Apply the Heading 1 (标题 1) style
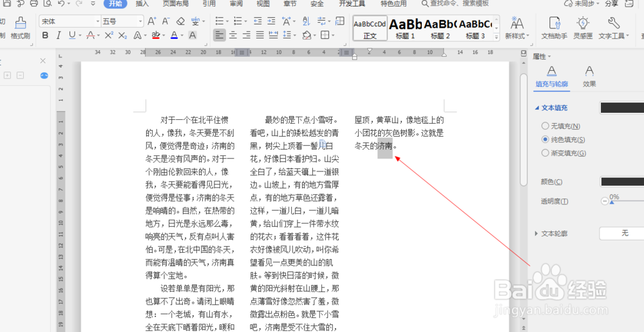Viewport: 644px width, 332px height. point(405,28)
